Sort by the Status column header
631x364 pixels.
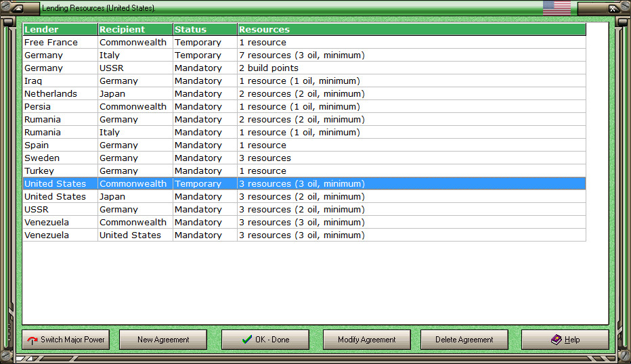(x=205, y=29)
